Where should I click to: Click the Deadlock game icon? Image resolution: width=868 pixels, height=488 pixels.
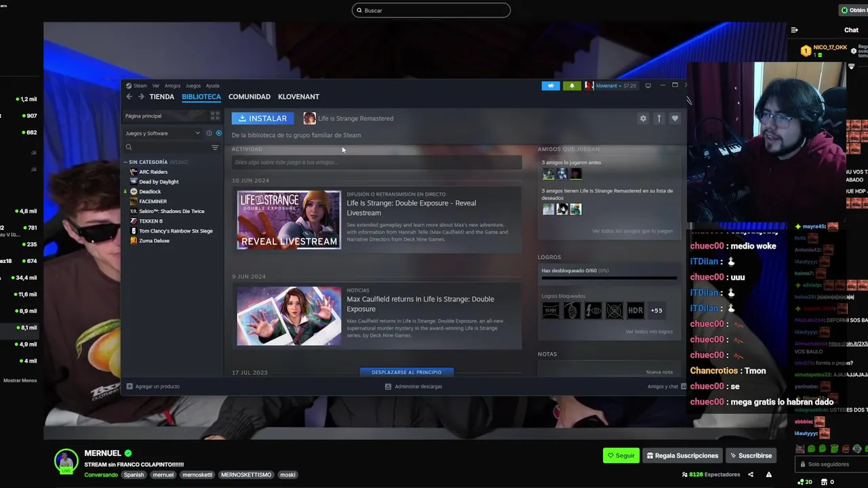click(134, 192)
